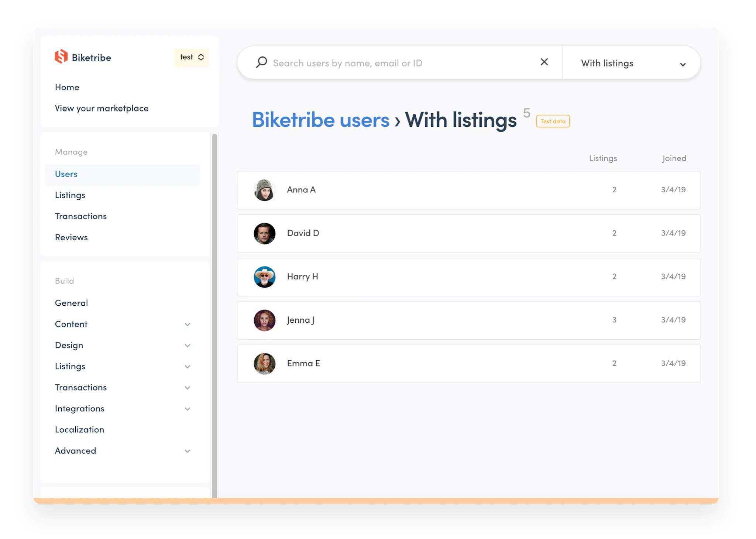Click Emma E's joined date 3/4/19
The image size is (756, 539).
point(673,364)
